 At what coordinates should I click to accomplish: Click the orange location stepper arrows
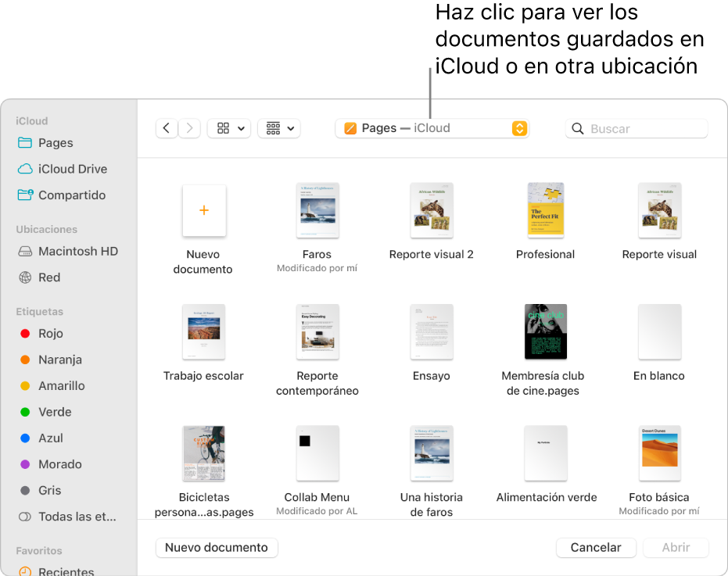pyautogui.click(x=519, y=128)
